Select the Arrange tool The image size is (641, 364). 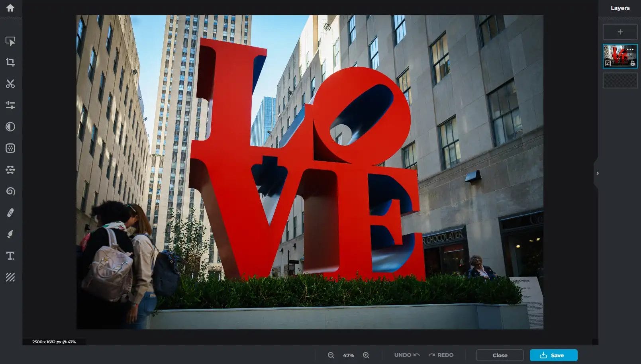[x=10, y=41]
